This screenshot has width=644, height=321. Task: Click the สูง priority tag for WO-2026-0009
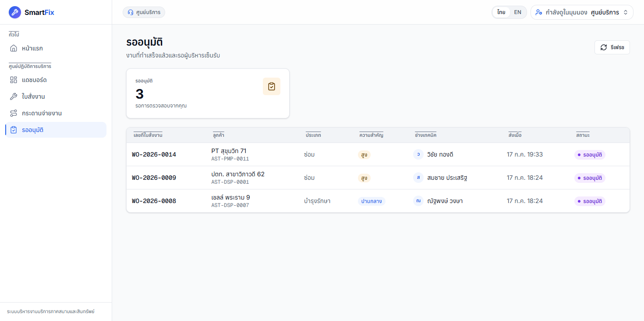364,178
